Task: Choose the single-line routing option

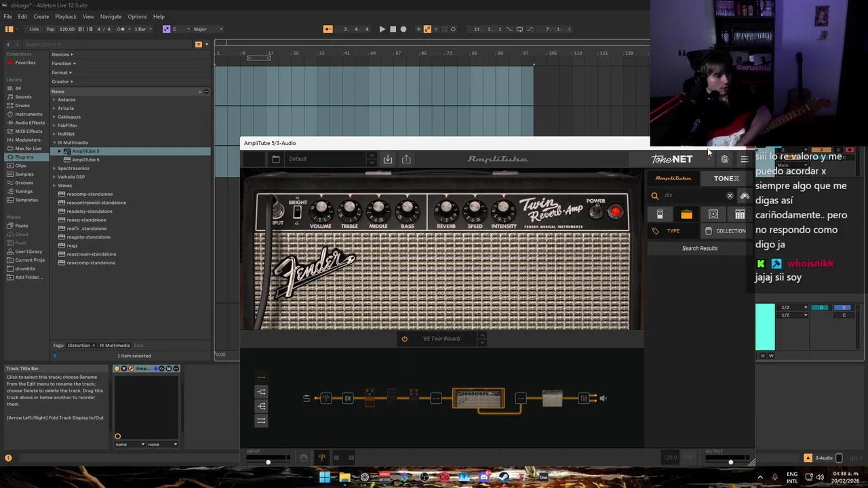Action: coord(261,378)
